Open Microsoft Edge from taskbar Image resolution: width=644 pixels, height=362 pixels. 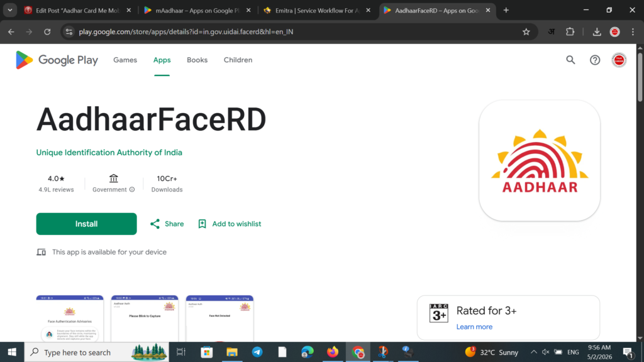pos(307,352)
